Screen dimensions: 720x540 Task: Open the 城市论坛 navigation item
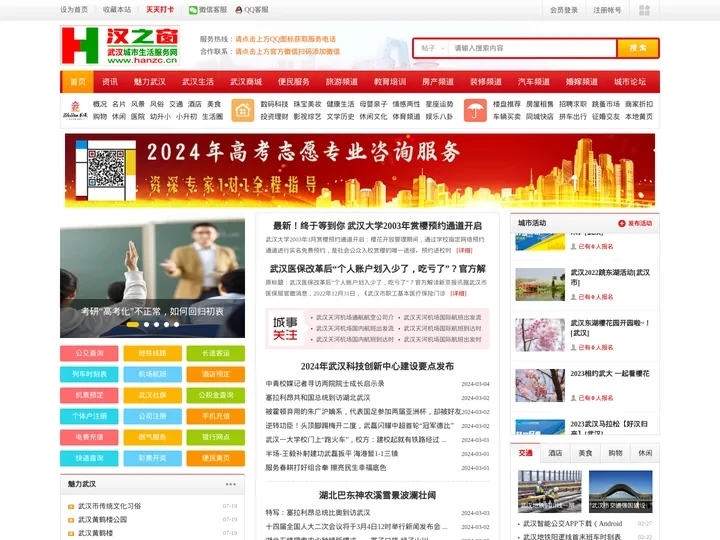[x=630, y=82]
